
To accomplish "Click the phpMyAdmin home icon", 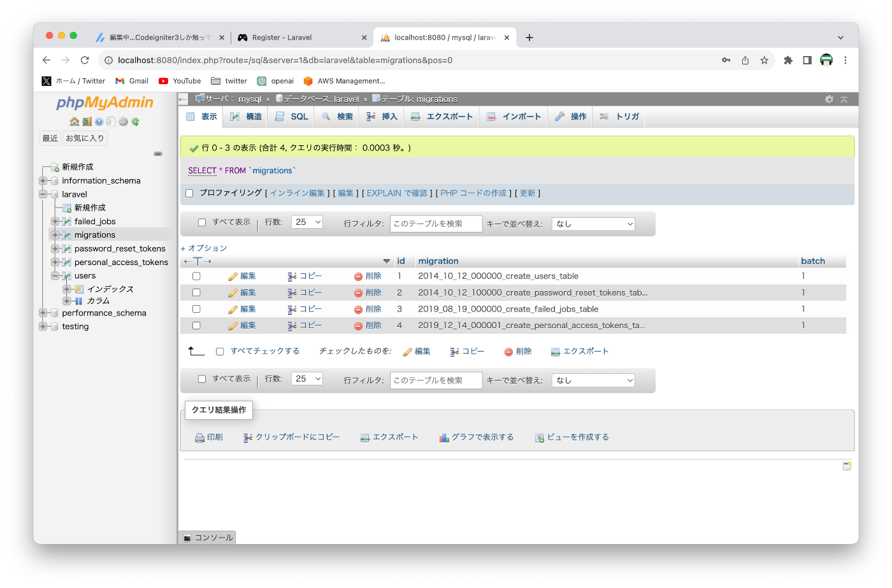I will (75, 121).
